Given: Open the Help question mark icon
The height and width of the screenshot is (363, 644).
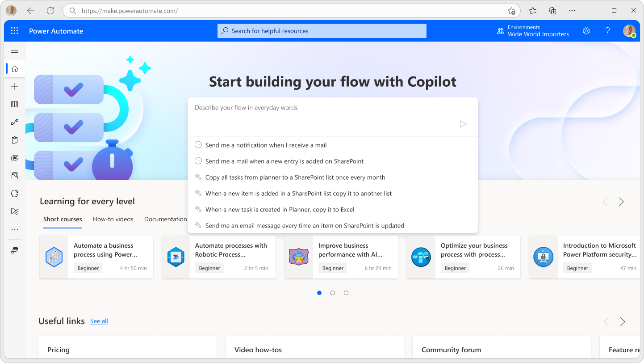Looking at the screenshot, I should (608, 31).
